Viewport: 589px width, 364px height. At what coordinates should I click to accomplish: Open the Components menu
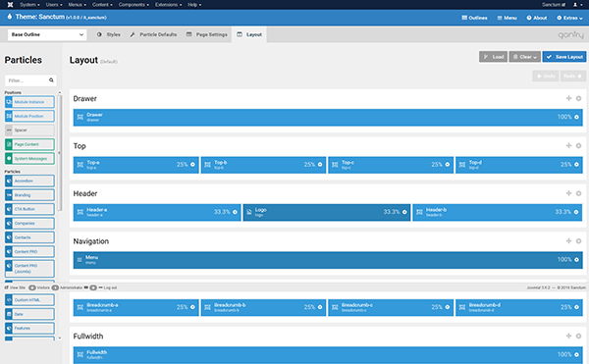tap(134, 5)
